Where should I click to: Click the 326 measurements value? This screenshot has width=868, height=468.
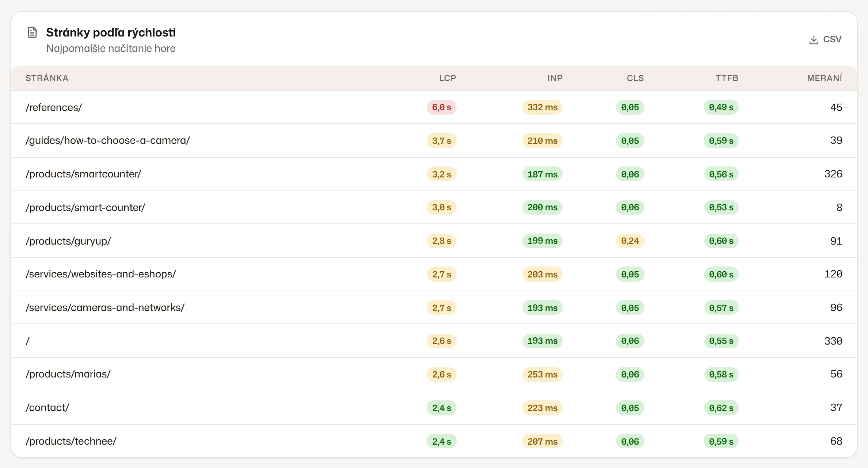point(833,174)
